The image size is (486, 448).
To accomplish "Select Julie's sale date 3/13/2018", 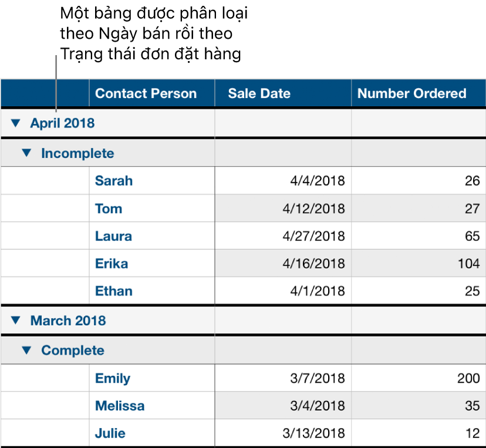I will point(313,434).
